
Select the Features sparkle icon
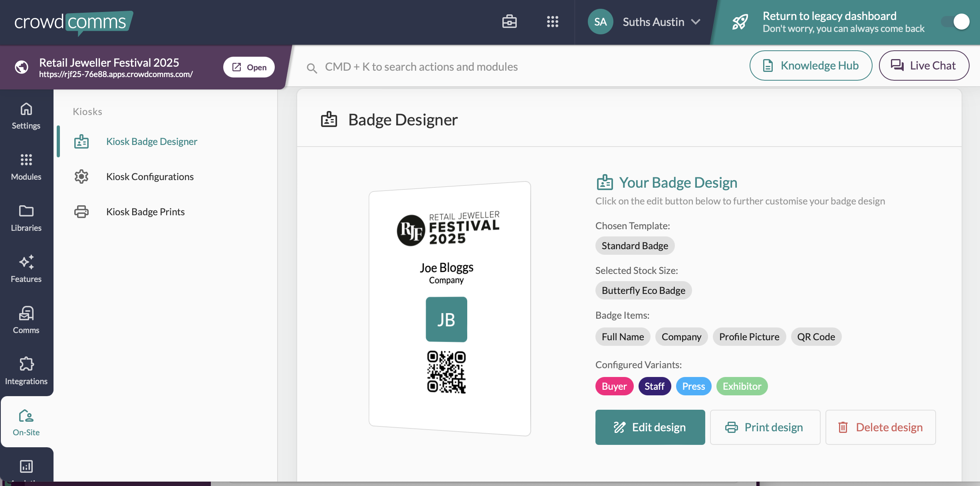(x=26, y=269)
